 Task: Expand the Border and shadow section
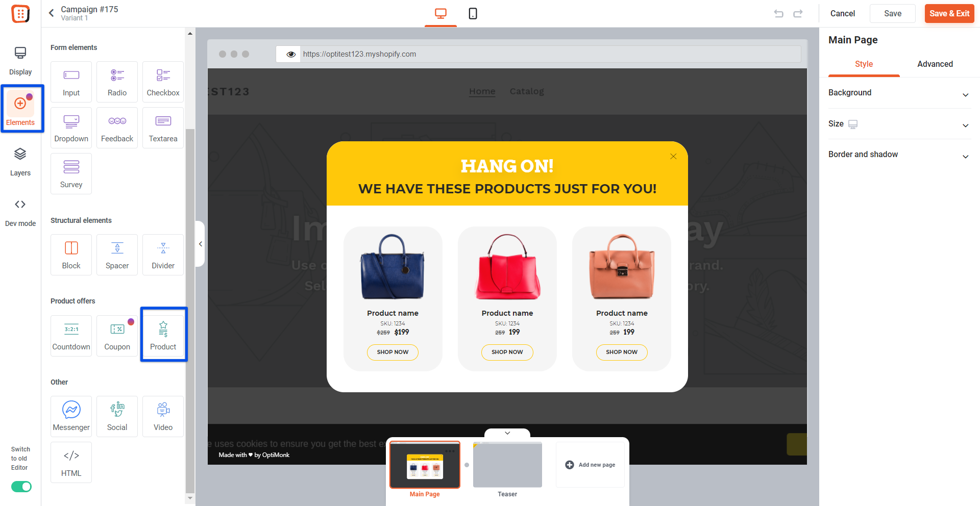click(899, 155)
